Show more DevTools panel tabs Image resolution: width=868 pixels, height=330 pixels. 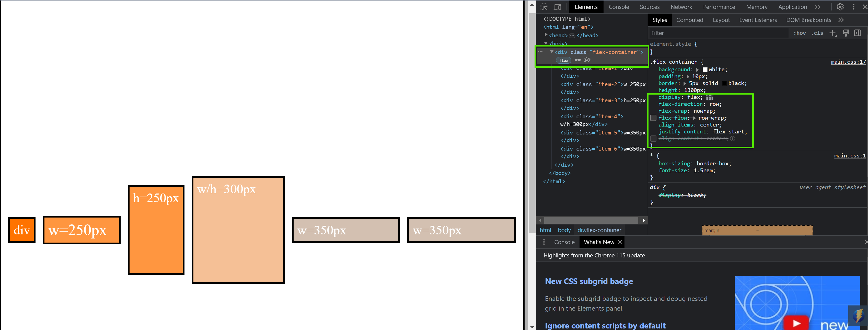[817, 7]
